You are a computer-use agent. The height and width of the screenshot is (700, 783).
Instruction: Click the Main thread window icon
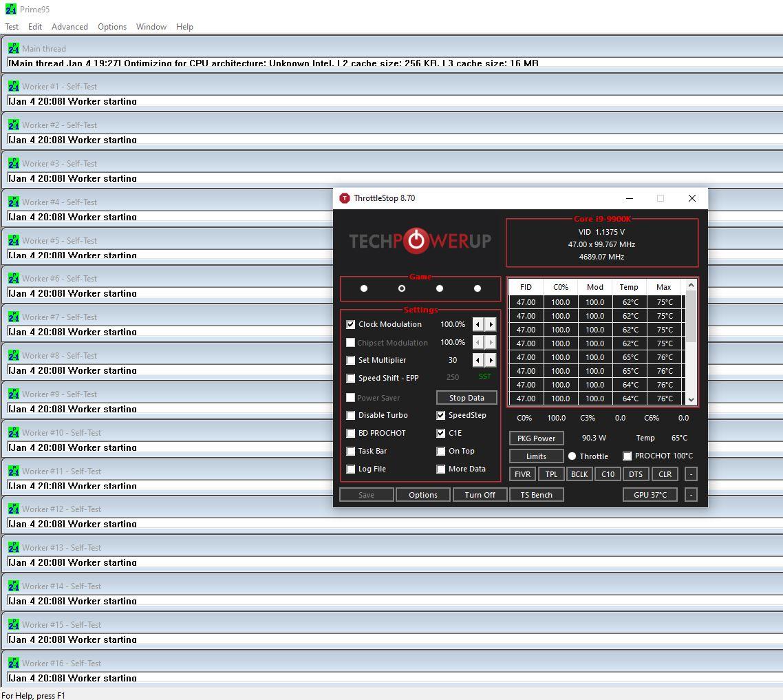point(13,49)
